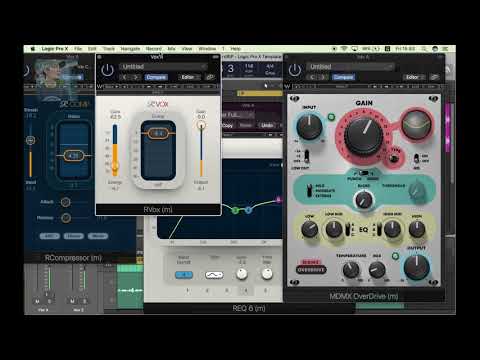This screenshot has height=360, width=480.
Task: Click the REQ 6 frequency knob
Action: (x=267, y=274)
